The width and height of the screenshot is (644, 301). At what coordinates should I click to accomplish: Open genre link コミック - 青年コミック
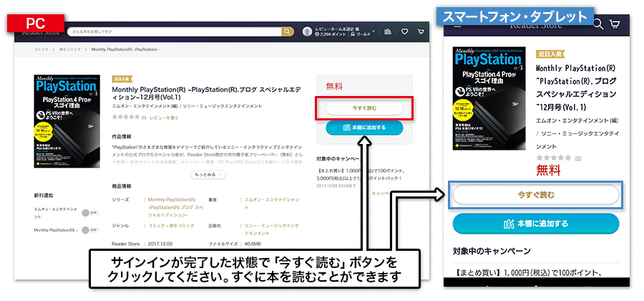(171, 226)
